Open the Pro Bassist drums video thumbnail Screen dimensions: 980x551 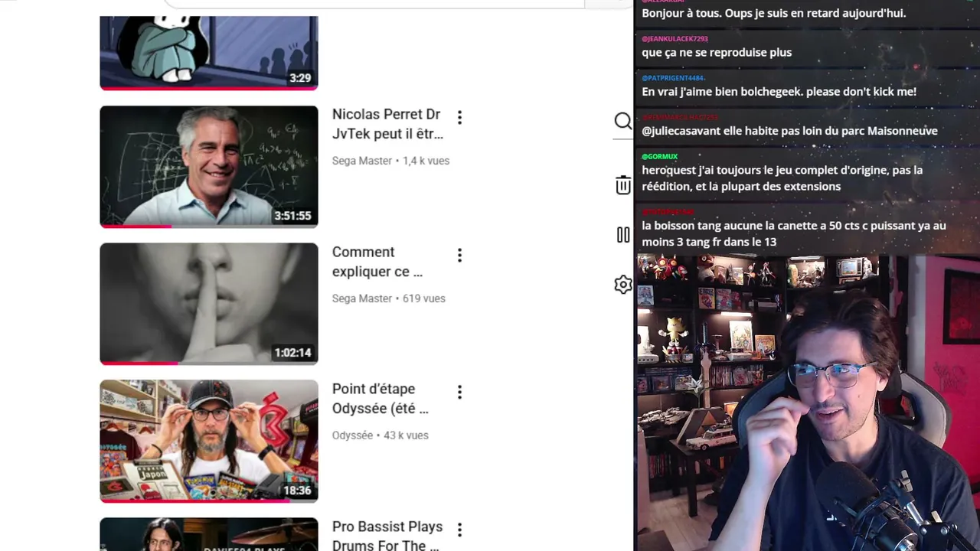pyautogui.click(x=209, y=534)
